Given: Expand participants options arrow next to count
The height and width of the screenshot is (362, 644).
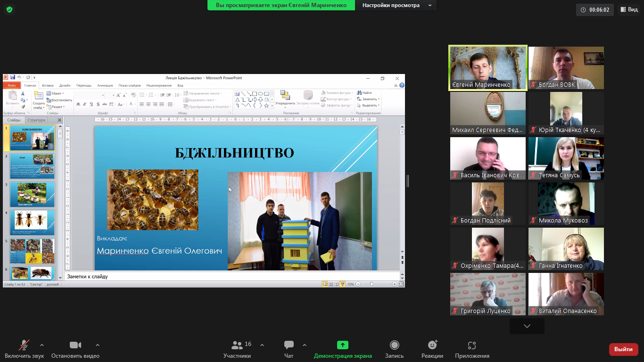Looking at the screenshot, I should [262, 345].
